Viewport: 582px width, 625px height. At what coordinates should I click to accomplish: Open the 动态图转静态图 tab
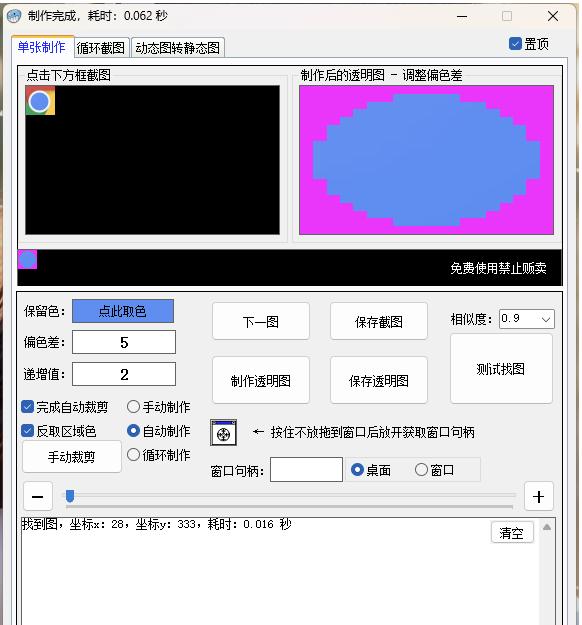pos(178,48)
